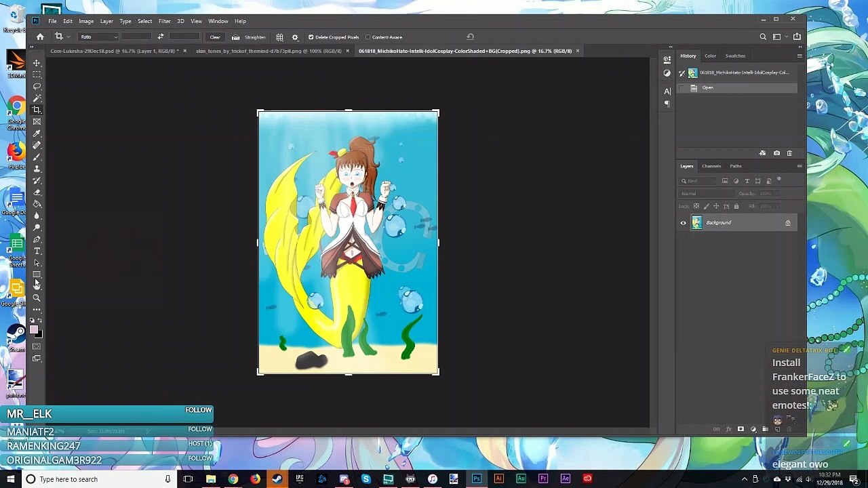Open the Window menu
The image size is (868, 488).
pos(218,21)
